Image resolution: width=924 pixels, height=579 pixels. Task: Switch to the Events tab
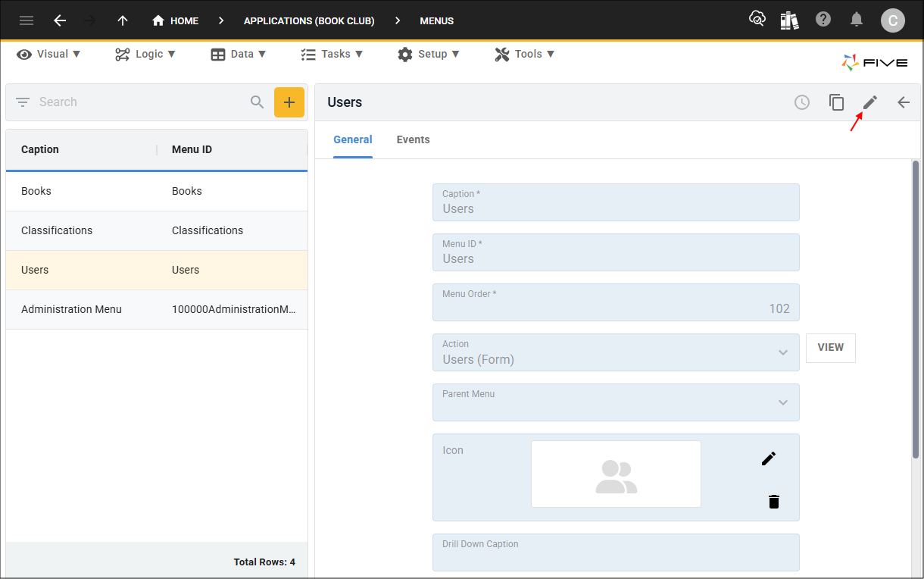click(x=414, y=139)
